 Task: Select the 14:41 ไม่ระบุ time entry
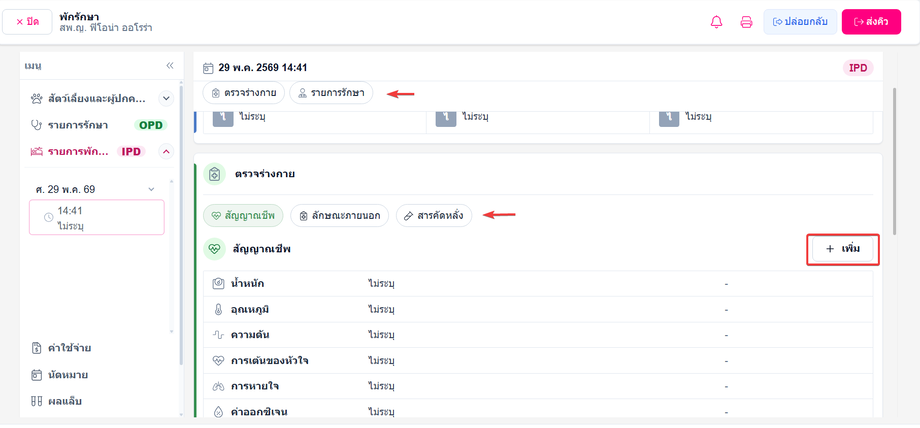click(97, 217)
